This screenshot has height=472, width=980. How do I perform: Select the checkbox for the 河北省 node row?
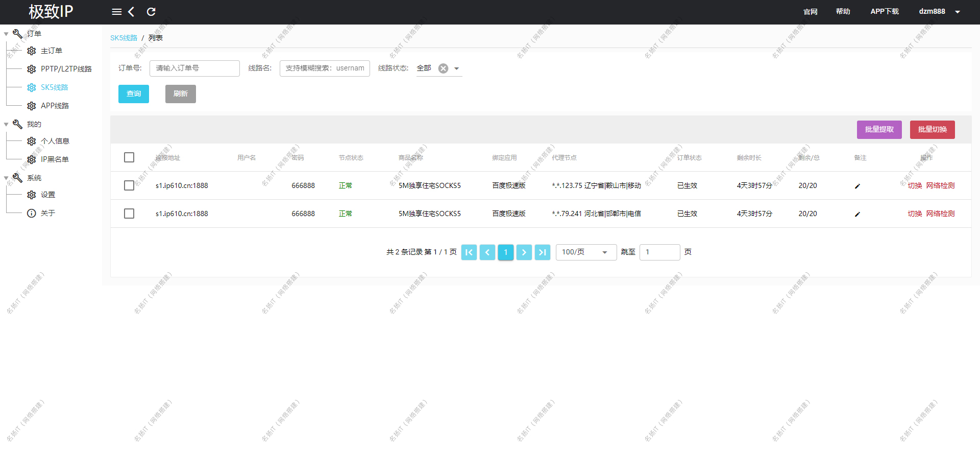click(129, 214)
